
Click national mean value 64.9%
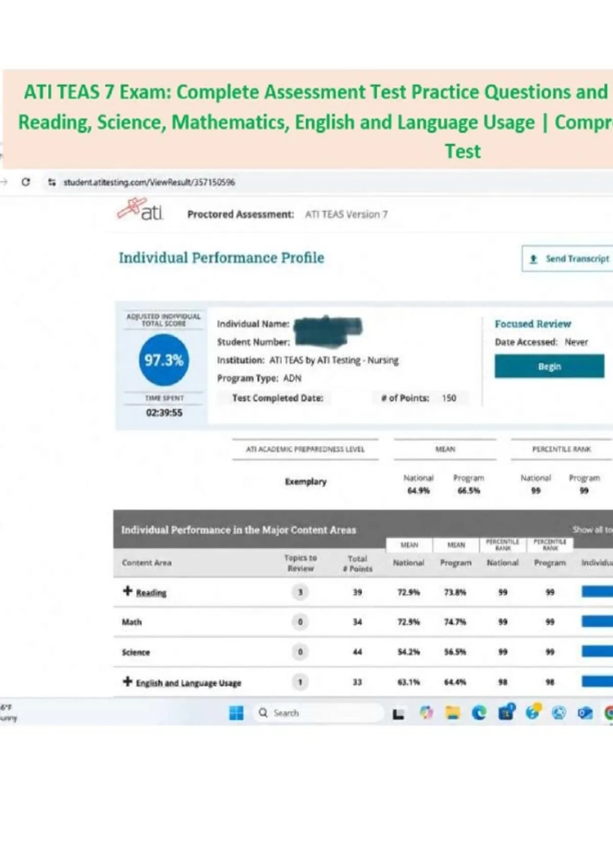click(418, 491)
